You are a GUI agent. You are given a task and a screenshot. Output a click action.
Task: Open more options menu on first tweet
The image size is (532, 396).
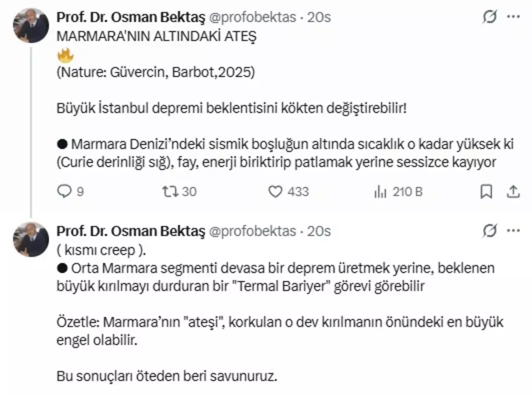[513, 17]
